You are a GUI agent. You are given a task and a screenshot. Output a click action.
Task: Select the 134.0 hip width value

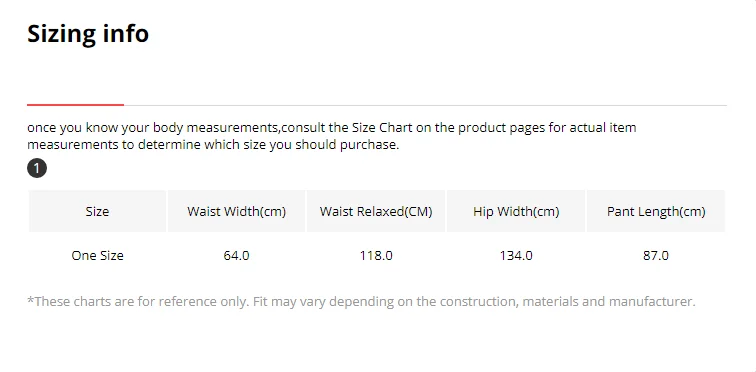(516, 255)
